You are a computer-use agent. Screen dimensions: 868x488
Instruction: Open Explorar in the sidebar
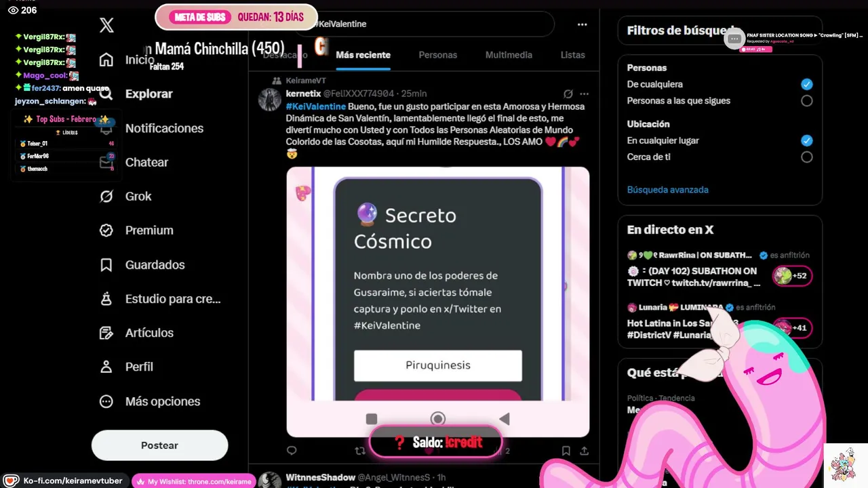(x=149, y=94)
